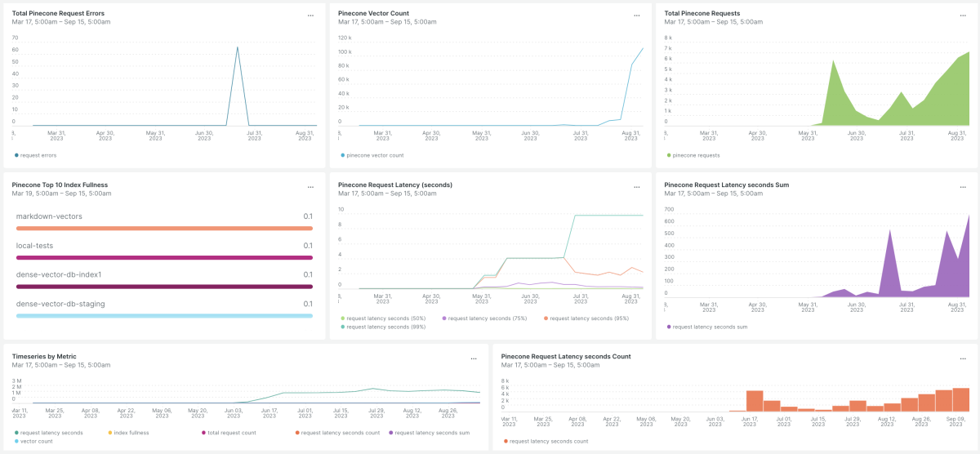Open options menu for Pinecone Vector Count
The image size is (980, 454).
click(x=637, y=16)
